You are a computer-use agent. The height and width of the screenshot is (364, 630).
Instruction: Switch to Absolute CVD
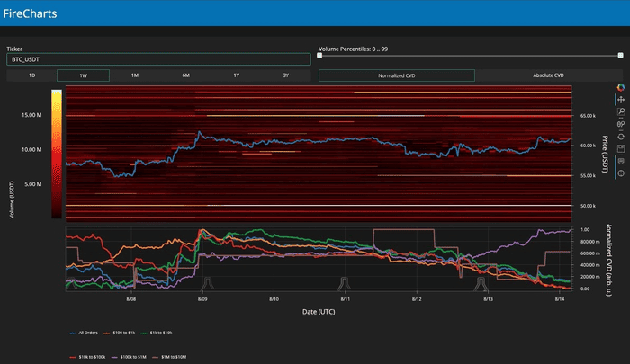click(548, 75)
